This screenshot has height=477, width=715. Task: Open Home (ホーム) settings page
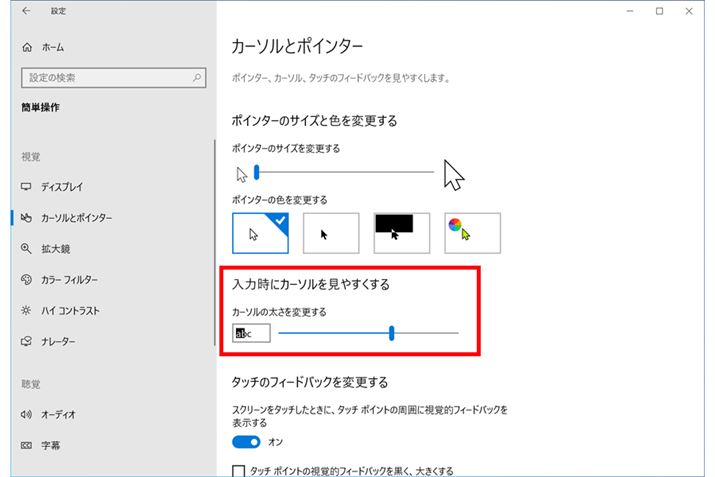tap(43, 47)
